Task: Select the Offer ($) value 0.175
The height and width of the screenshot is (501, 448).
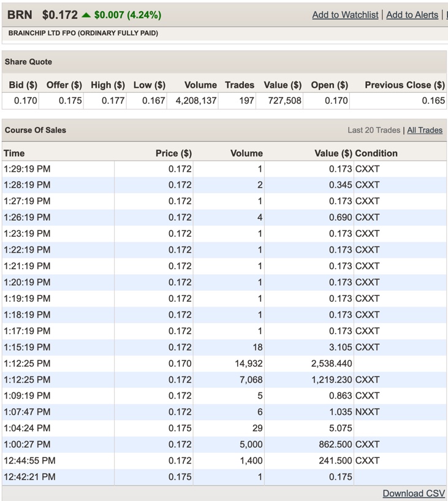Action: [x=70, y=101]
